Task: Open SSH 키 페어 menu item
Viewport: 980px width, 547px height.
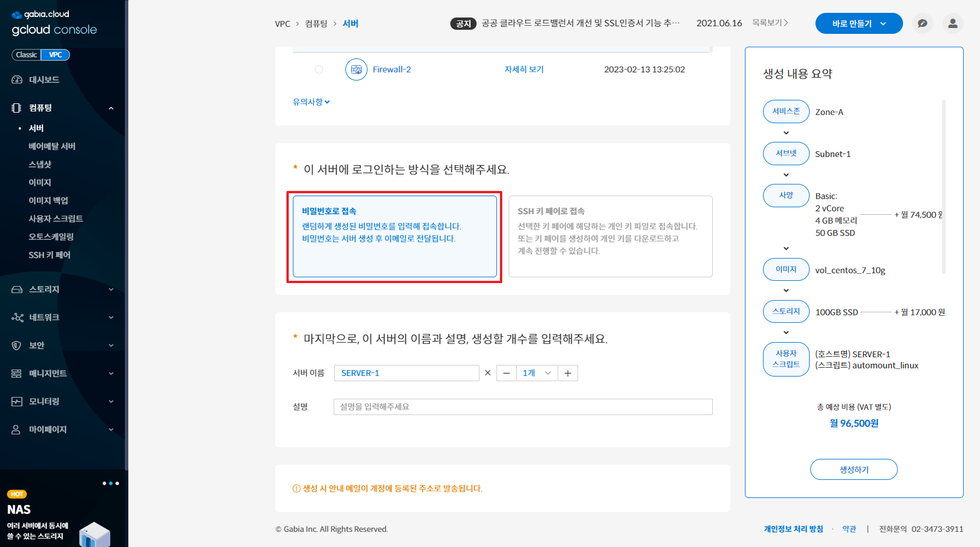Action: (50, 255)
